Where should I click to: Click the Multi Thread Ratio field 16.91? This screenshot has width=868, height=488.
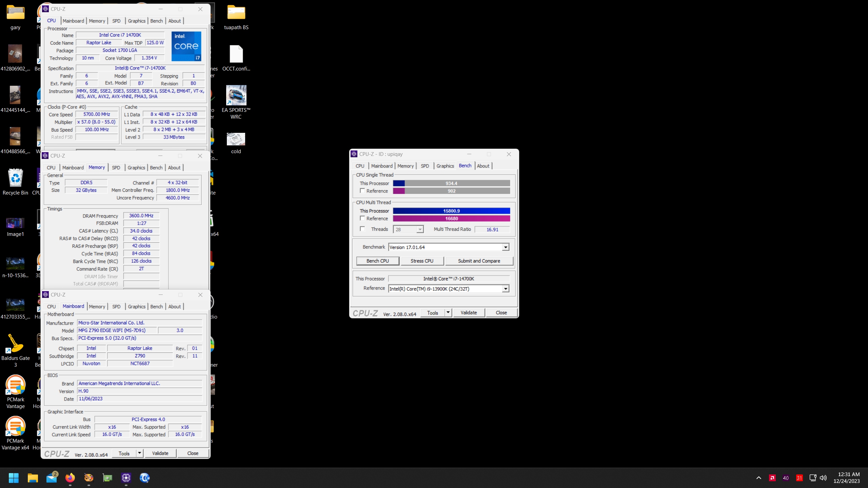492,229
